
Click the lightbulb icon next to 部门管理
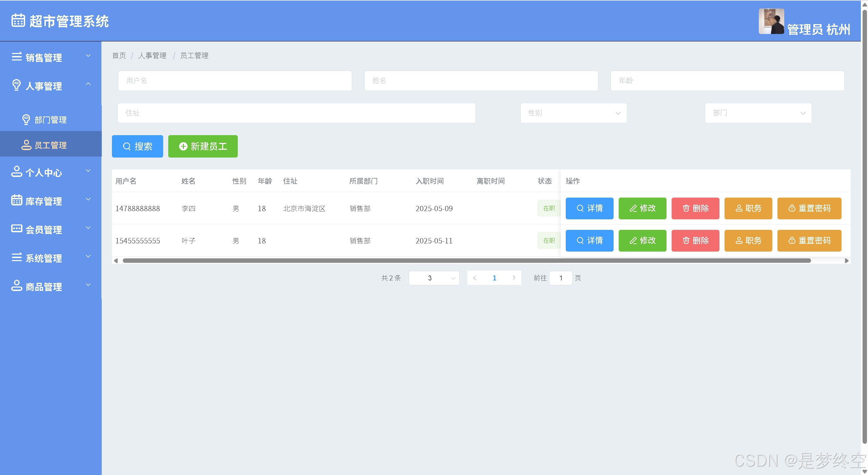(x=26, y=120)
